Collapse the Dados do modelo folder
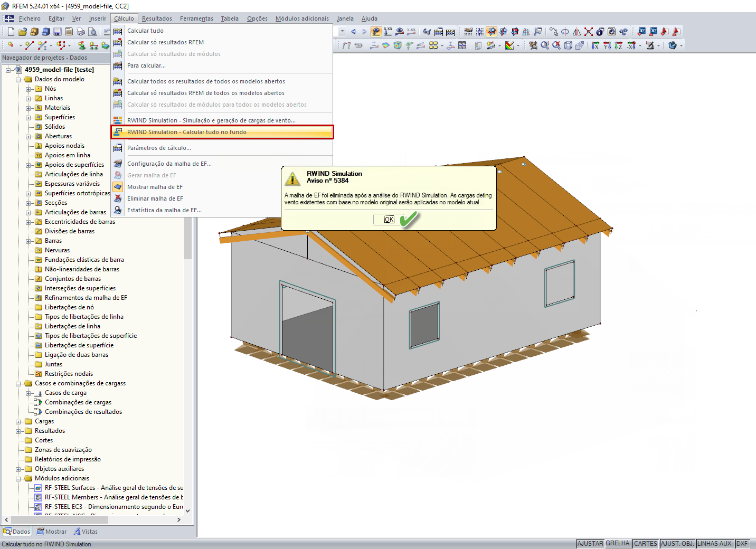This screenshot has height=549, width=756. [x=18, y=79]
